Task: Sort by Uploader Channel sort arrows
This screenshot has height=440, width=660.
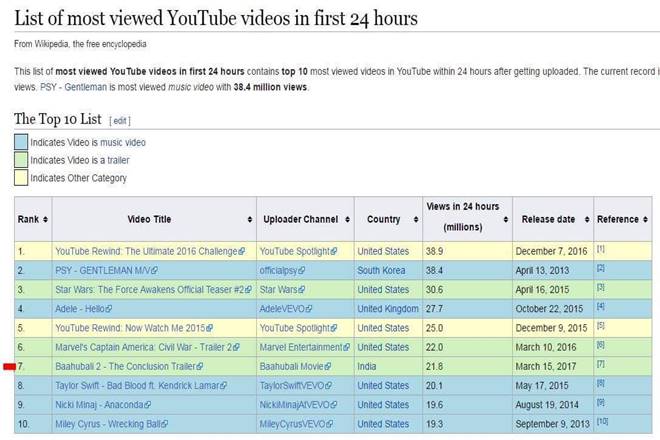Action: 346,220
